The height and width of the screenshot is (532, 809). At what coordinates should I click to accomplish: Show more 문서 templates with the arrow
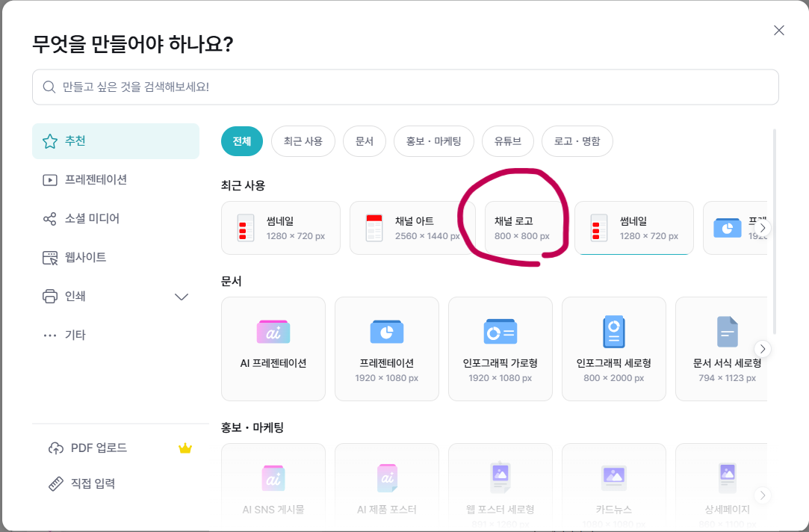[763, 348]
